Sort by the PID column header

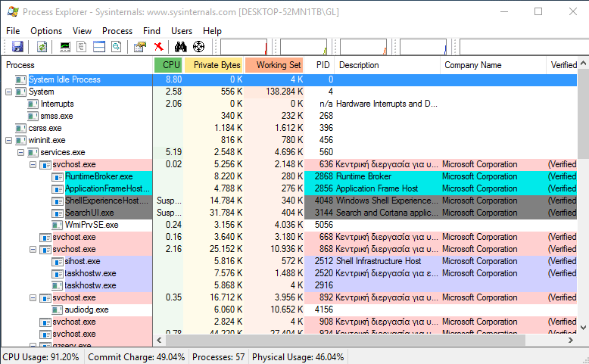tap(319, 65)
